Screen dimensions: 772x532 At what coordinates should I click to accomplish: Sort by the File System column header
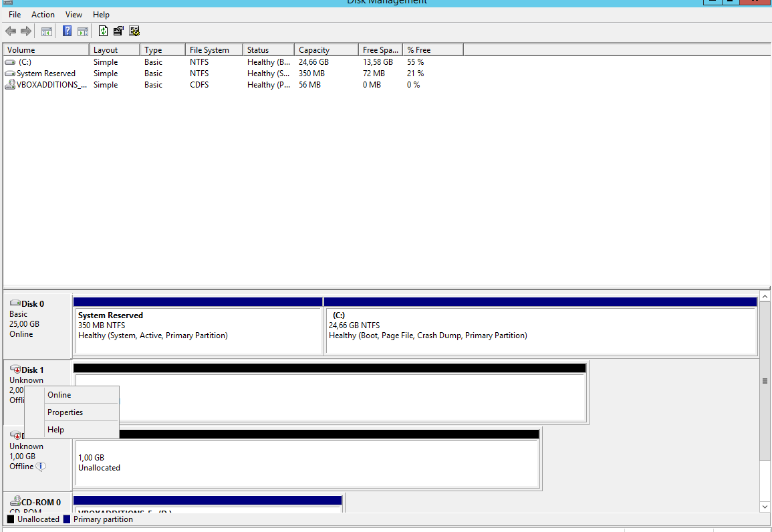click(209, 50)
